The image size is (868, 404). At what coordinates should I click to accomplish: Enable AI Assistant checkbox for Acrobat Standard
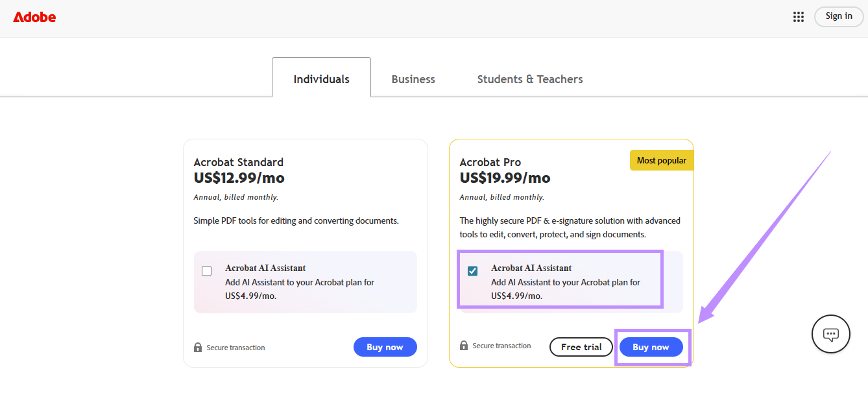[206, 271]
